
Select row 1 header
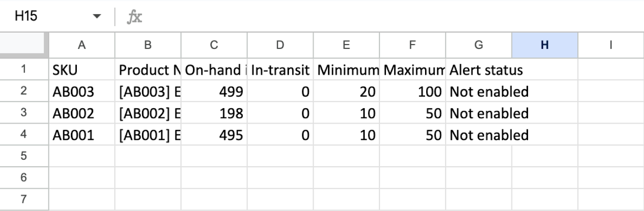[x=24, y=69]
